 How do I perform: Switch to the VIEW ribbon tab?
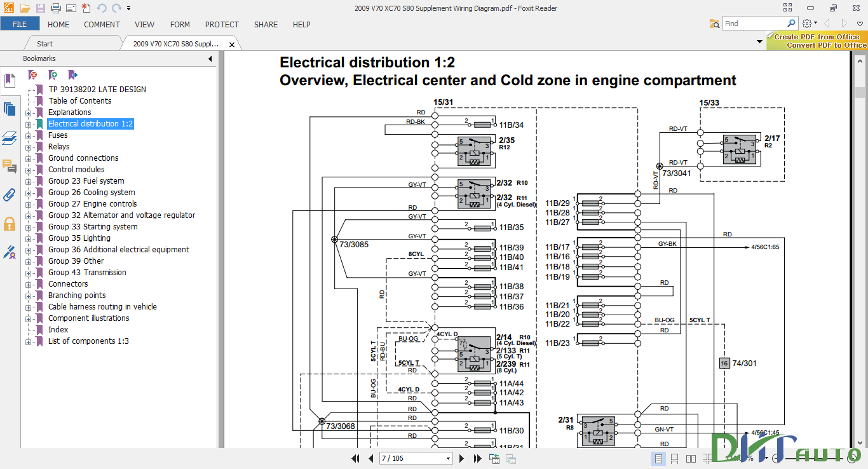[x=145, y=24]
